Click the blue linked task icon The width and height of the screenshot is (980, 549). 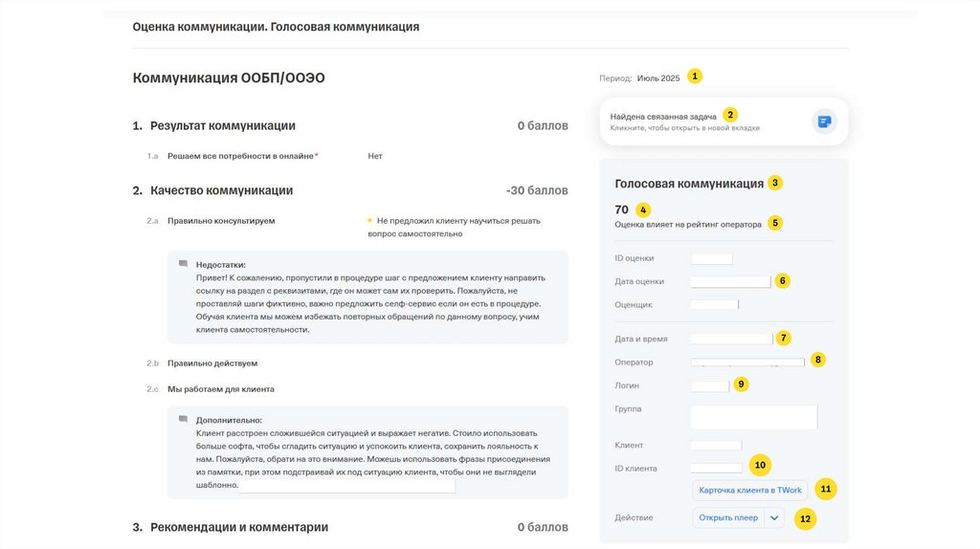pos(824,121)
